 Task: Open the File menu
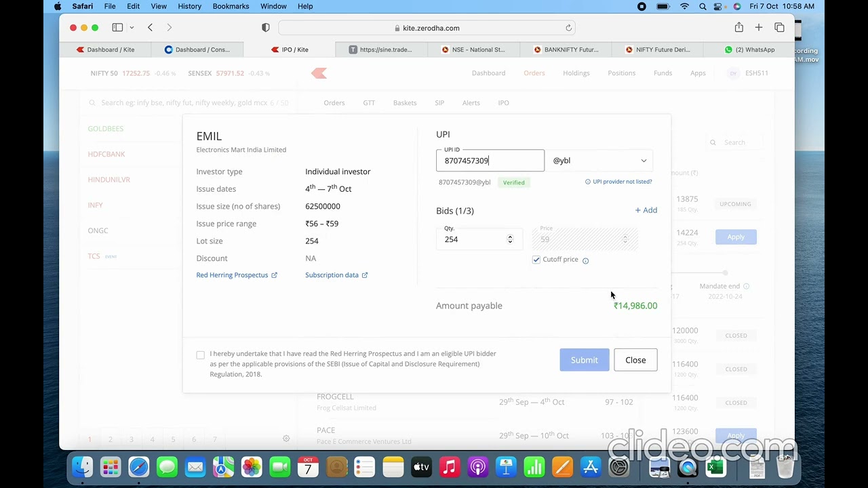[x=110, y=6]
